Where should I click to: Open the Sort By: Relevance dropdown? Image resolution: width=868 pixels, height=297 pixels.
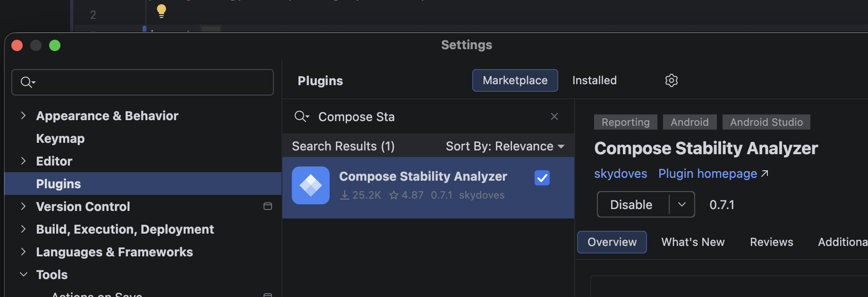[505, 146]
